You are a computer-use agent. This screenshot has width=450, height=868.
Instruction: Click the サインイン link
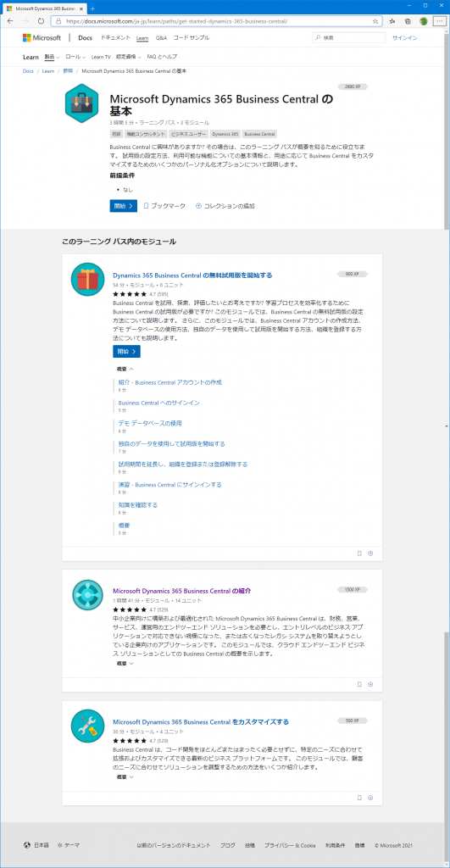click(404, 38)
